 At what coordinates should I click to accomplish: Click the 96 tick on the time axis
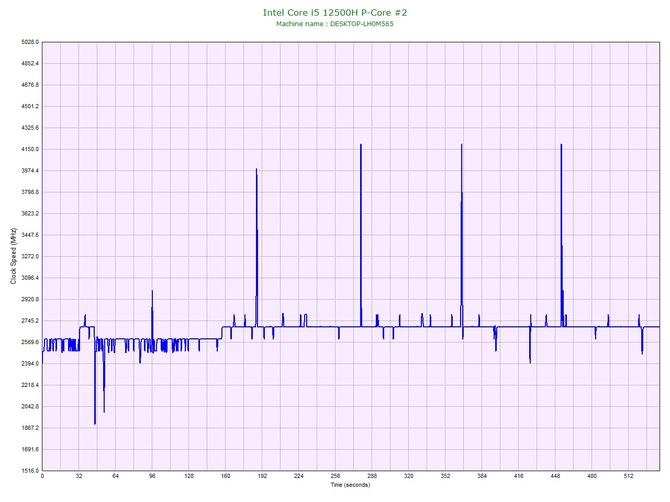[x=152, y=476]
